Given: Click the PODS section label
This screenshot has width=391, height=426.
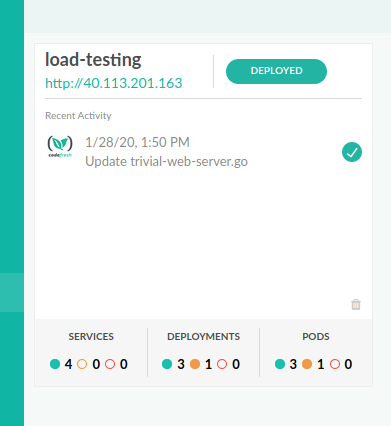Looking at the screenshot, I should tap(316, 337).
